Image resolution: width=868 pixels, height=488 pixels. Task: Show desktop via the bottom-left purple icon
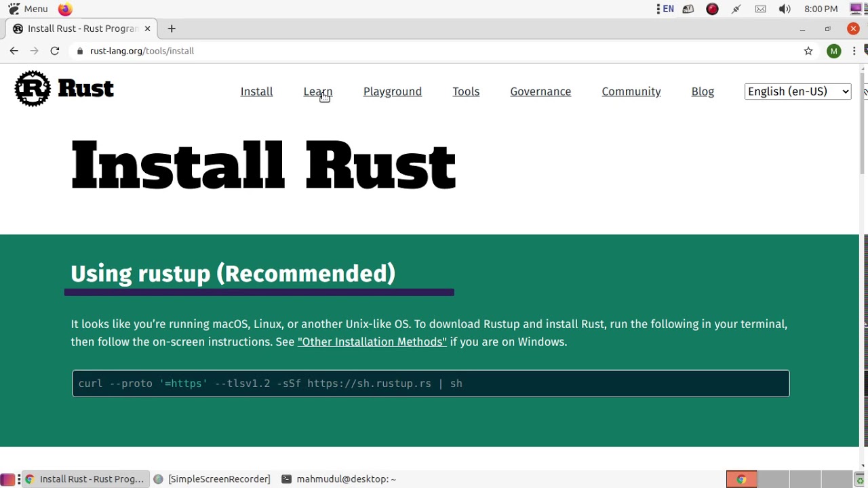click(7, 479)
